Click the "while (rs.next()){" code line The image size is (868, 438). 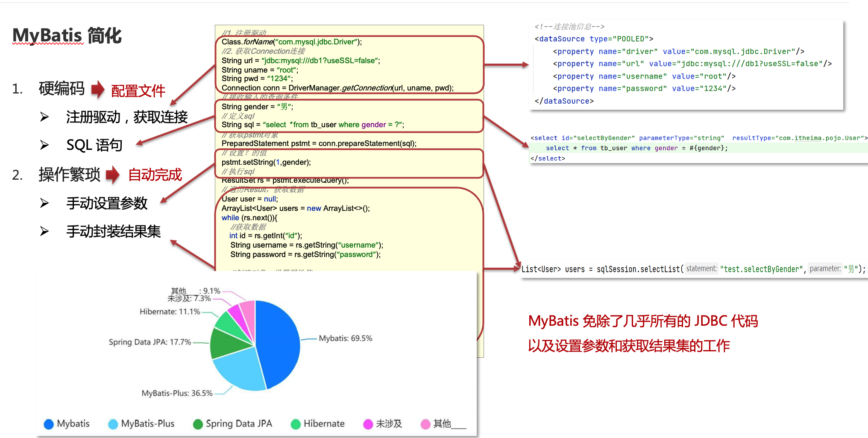pyautogui.click(x=249, y=218)
